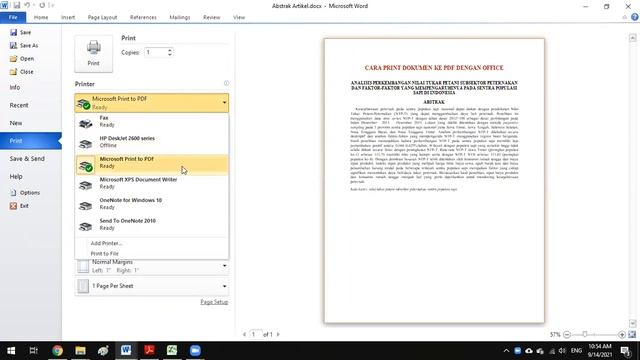Click the File ribbon tab
640x360 pixels.
click(x=13, y=17)
